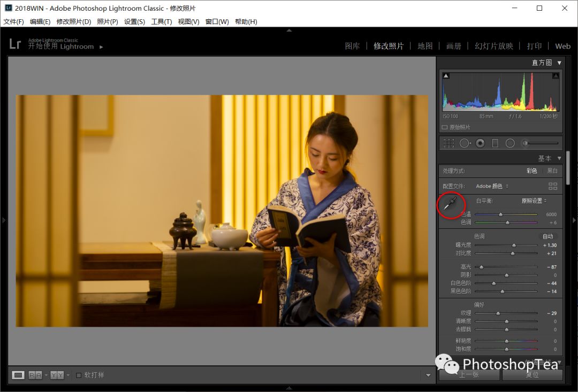Viewport: 578px width, 392px height.
Task: Click the 曝光度 value +1.30
Action: pos(550,245)
